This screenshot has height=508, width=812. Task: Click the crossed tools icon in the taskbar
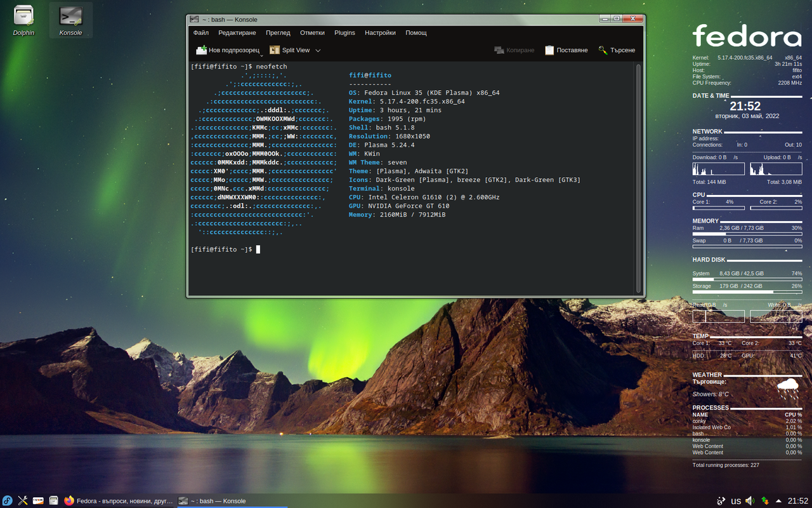coord(23,501)
